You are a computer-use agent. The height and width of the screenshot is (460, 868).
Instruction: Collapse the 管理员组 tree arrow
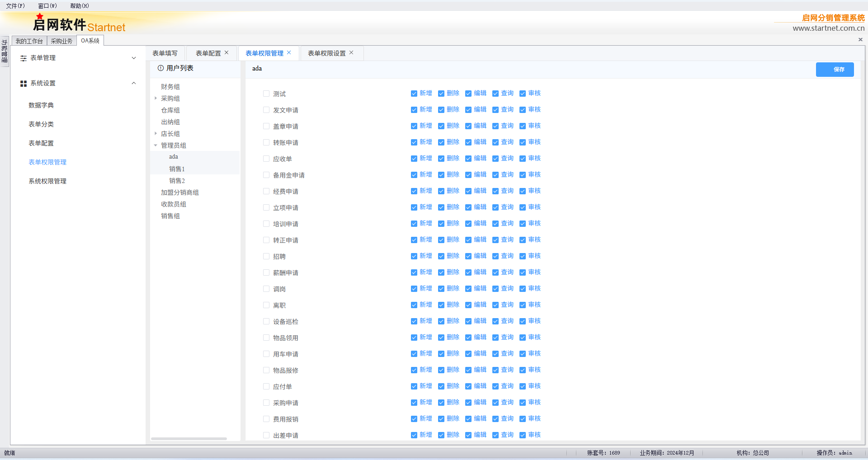[156, 145]
